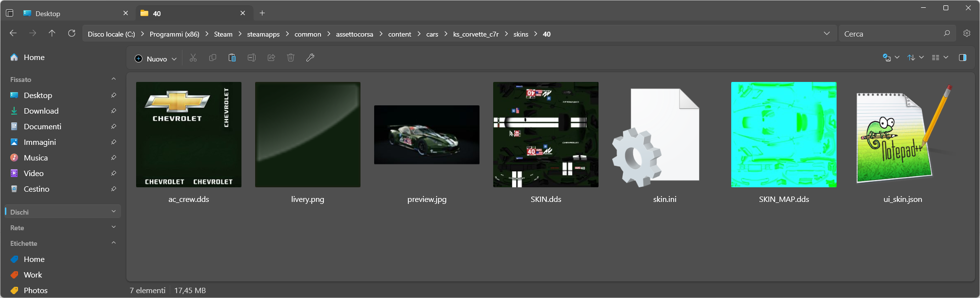This screenshot has width=980, height=298.
Task: Select the SKIN_MAP.dds file thumbnail
Action: click(x=783, y=135)
